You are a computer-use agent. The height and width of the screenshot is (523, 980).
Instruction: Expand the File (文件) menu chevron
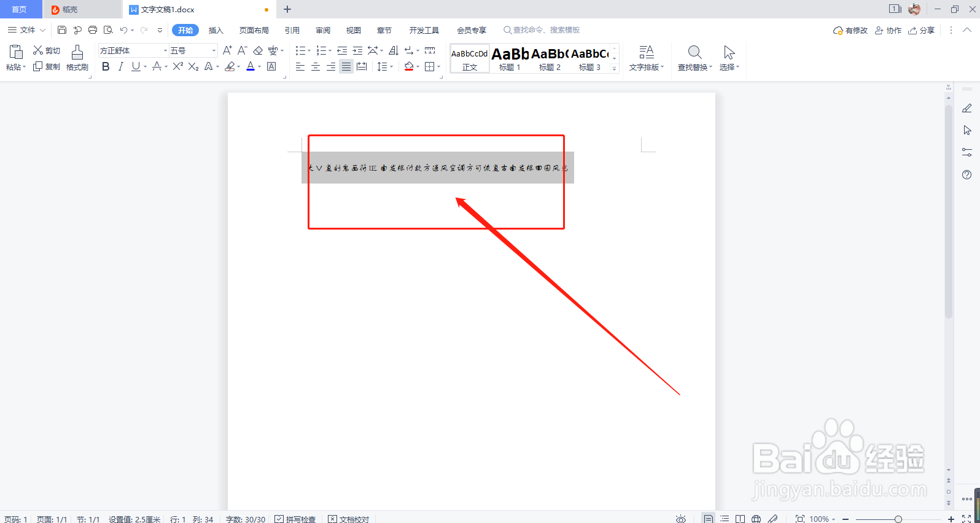[x=42, y=30]
